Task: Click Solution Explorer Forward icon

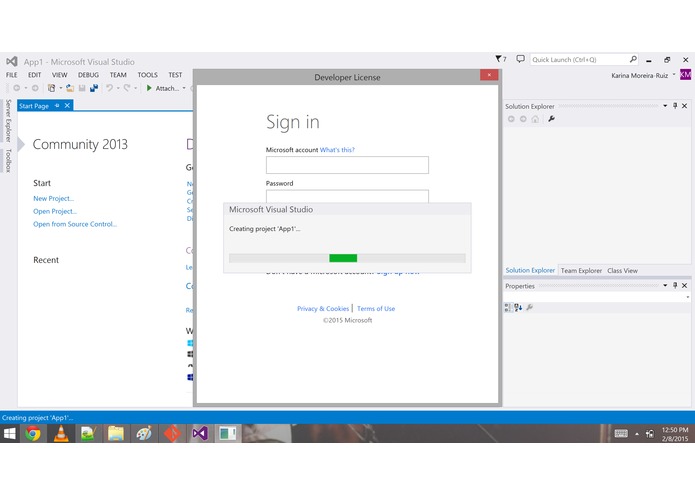Action: (523, 119)
